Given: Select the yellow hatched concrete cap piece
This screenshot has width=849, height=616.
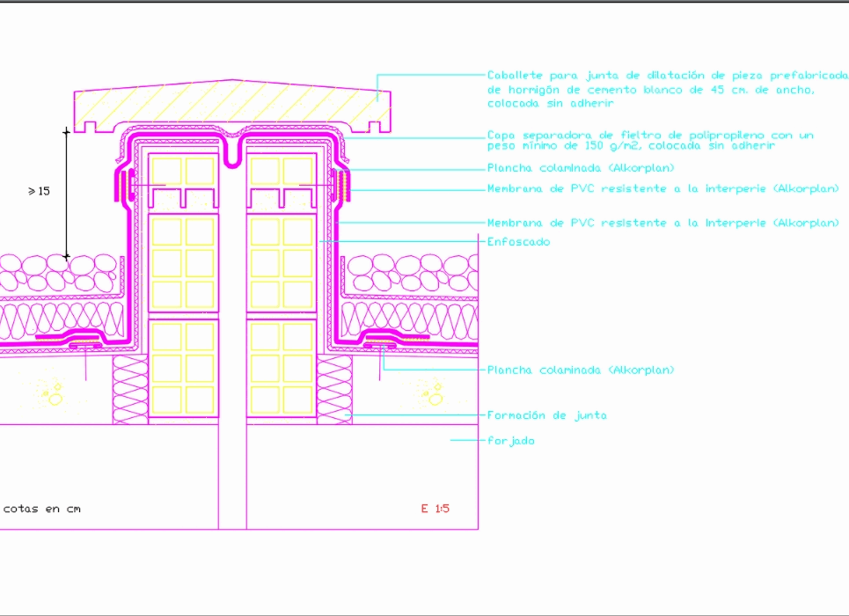Looking at the screenshot, I should click(x=233, y=101).
